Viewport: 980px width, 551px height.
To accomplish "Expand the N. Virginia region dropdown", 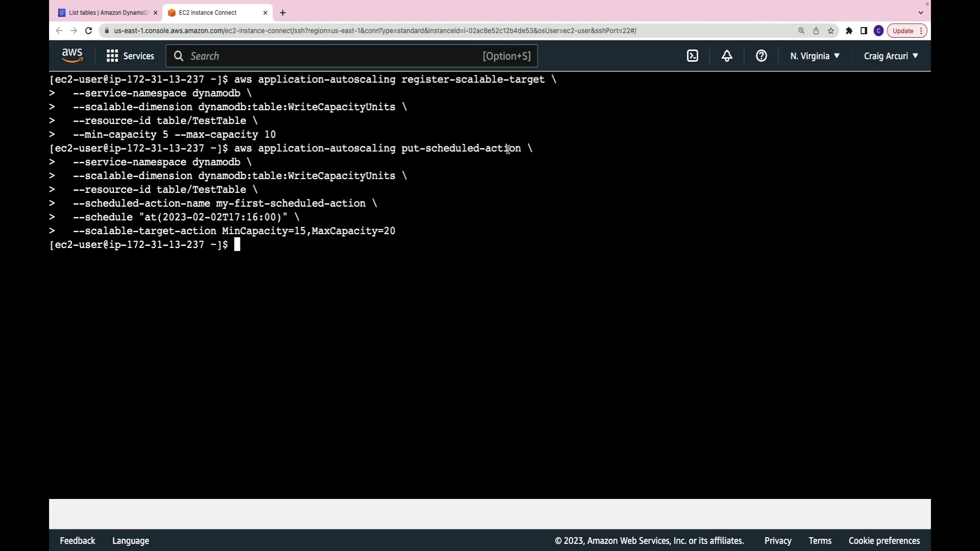I will point(815,56).
